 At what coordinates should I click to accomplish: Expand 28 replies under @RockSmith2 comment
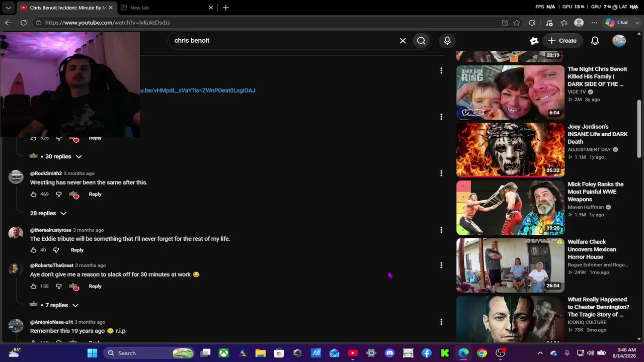(x=48, y=213)
